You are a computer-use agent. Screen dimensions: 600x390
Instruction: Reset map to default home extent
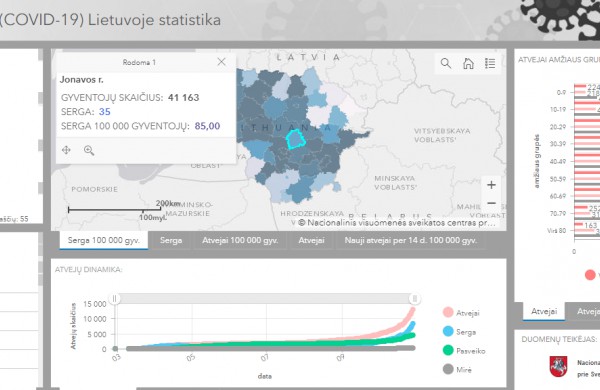click(x=468, y=63)
